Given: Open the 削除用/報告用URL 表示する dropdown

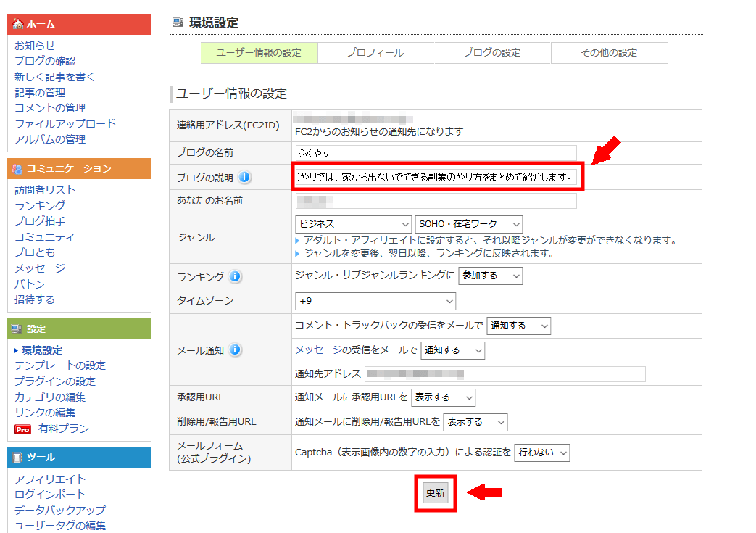Looking at the screenshot, I should pos(475,422).
